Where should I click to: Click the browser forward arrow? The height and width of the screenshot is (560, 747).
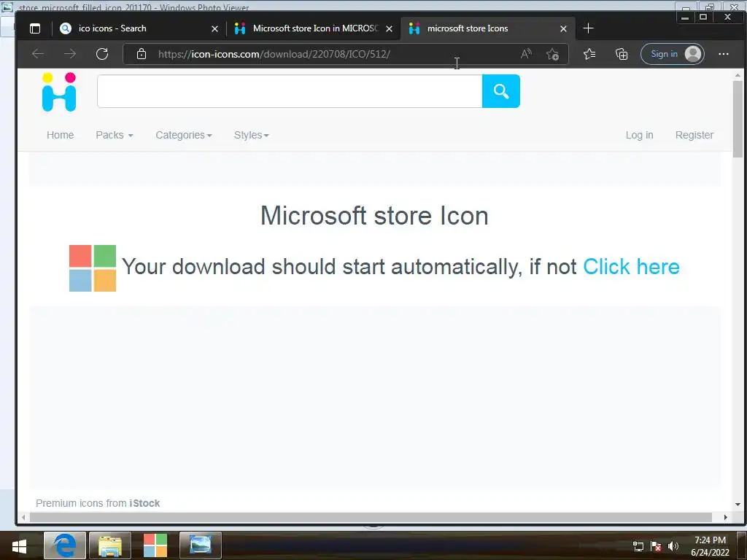pyautogui.click(x=70, y=54)
